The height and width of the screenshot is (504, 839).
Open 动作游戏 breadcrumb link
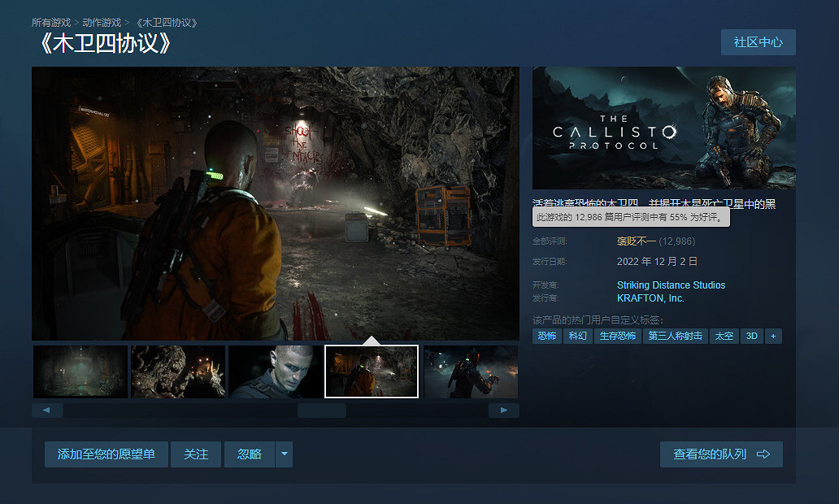(x=102, y=22)
